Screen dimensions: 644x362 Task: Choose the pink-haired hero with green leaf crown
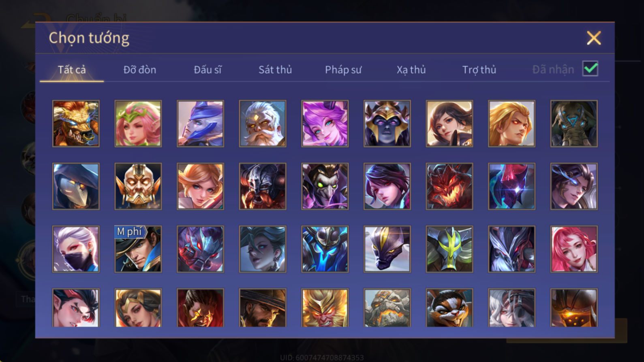(138, 124)
